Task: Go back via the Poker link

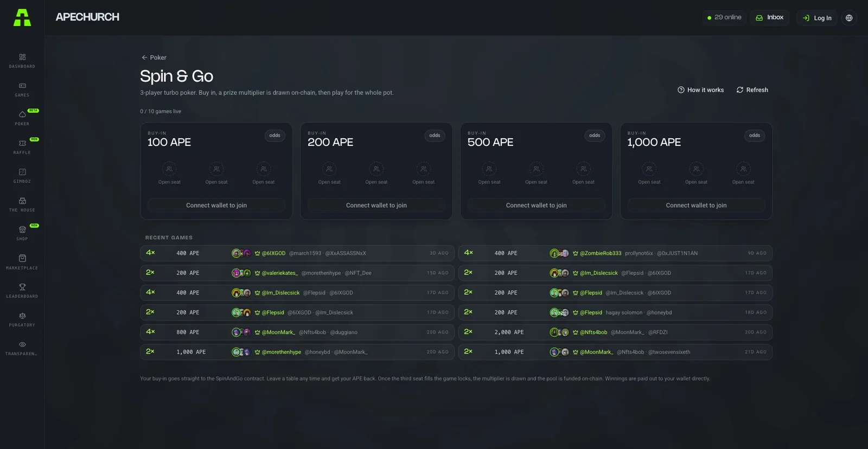Action: [x=154, y=57]
